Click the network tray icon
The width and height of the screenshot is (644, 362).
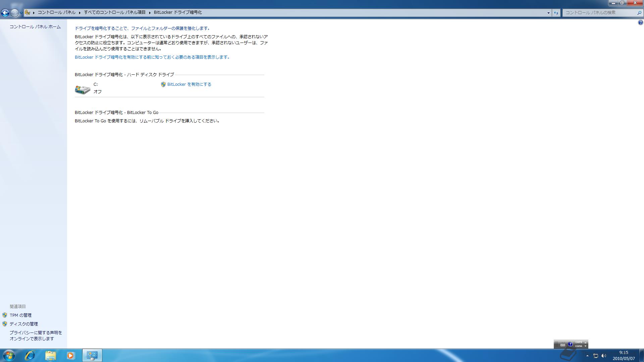(x=596, y=356)
